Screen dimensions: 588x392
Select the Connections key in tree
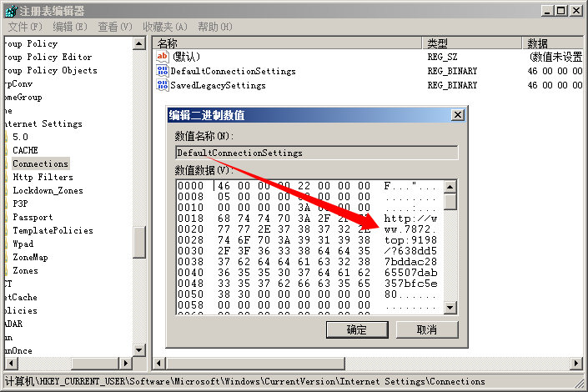[40, 163]
